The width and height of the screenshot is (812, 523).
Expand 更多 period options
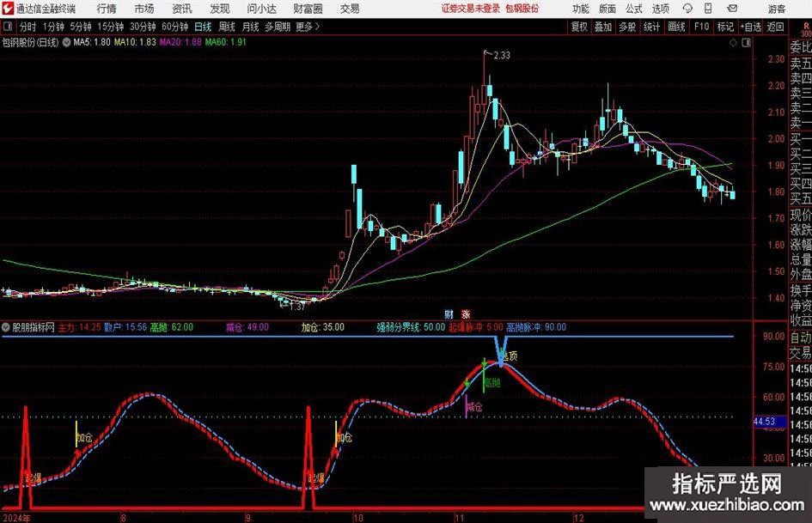[x=308, y=27]
